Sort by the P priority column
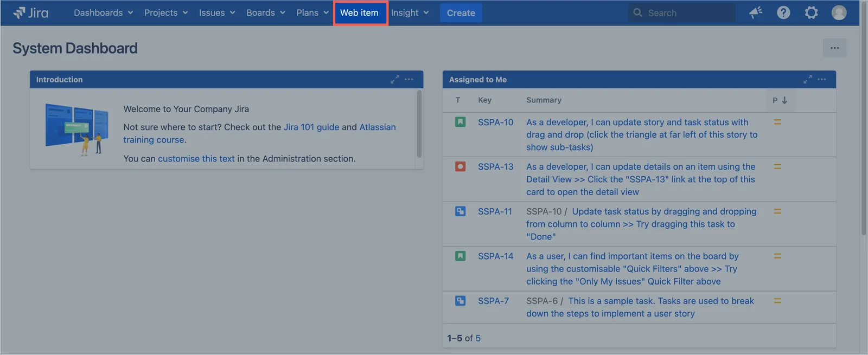The width and height of the screenshot is (868, 355). tap(780, 100)
